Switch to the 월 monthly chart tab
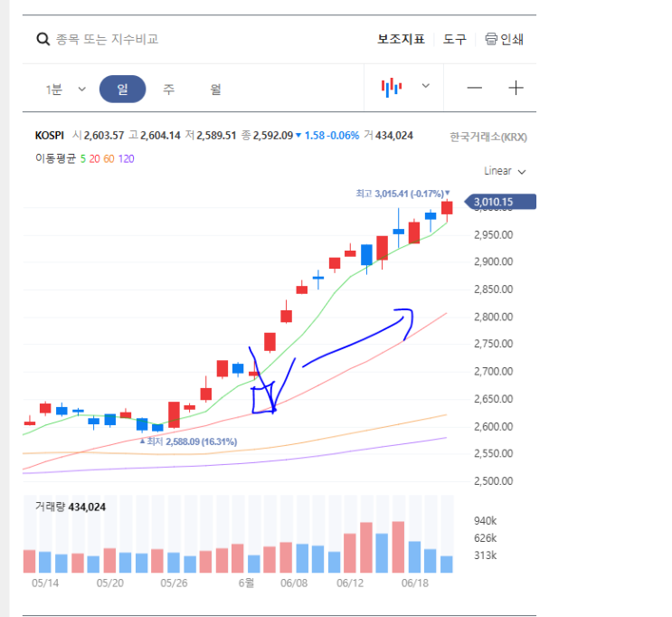The width and height of the screenshot is (672, 617). click(x=215, y=90)
